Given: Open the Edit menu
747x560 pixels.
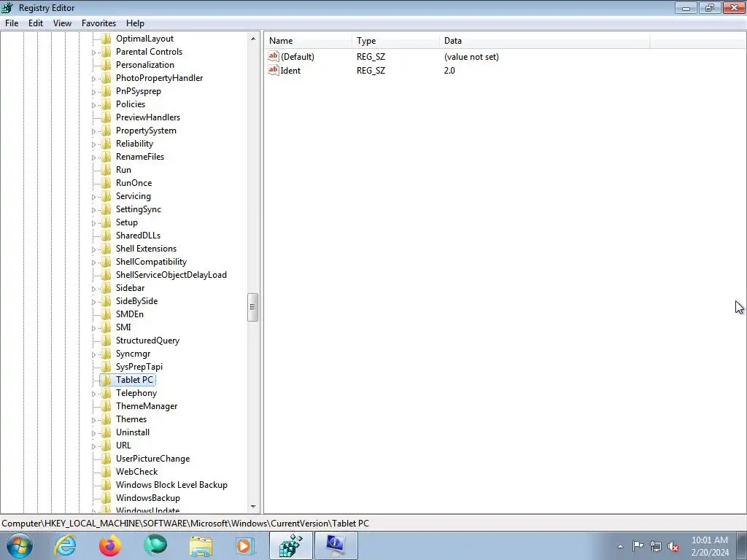Looking at the screenshot, I should pyautogui.click(x=36, y=23).
